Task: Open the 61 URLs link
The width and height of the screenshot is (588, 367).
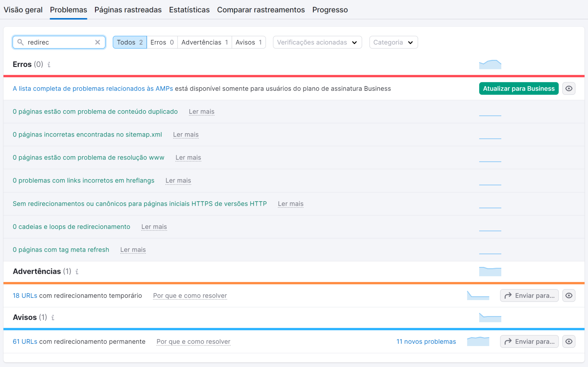Action: (25, 341)
